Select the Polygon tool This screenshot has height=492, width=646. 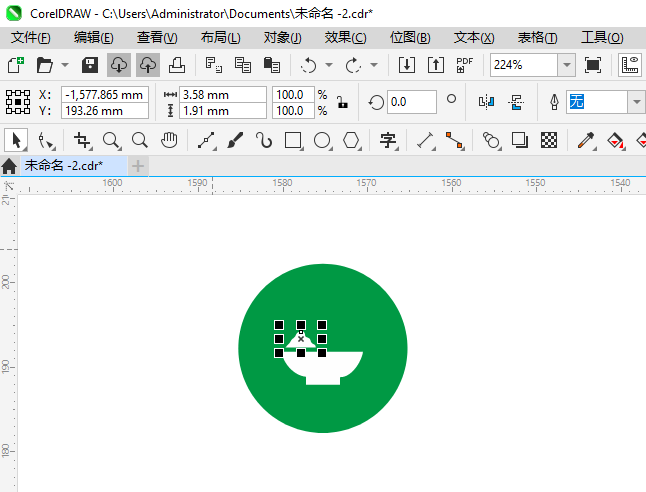point(351,140)
